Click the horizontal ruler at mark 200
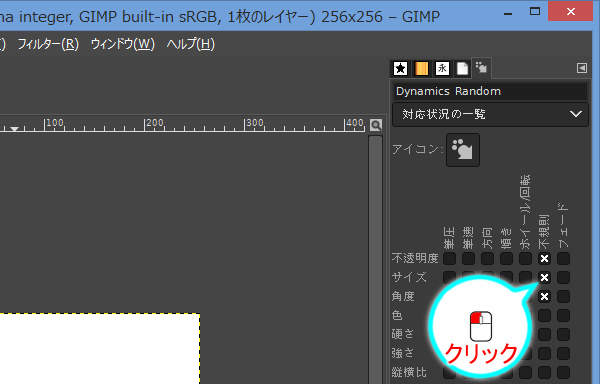Image resolution: width=600 pixels, height=384 pixels. tap(155, 124)
